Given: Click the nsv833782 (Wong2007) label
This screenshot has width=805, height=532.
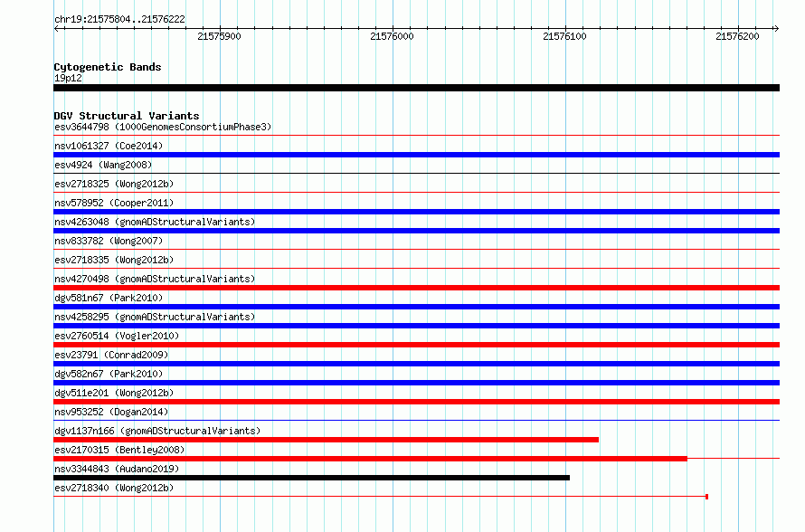Looking at the screenshot, I should [x=109, y=241].
